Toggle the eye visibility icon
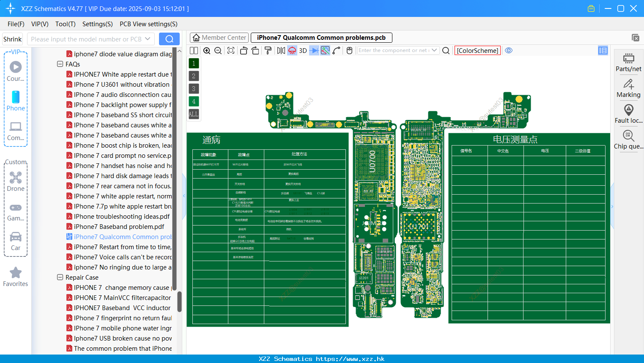Image resolution: width=644 pixels, height=363 pixels. [x=509, y=50]
